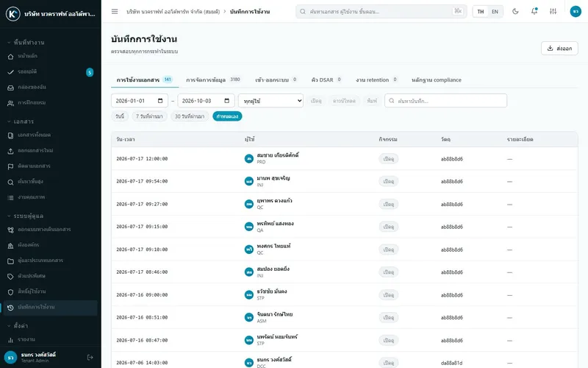
Task: Click the end date field 2026-10-03
Action: [x=206, y=101]
